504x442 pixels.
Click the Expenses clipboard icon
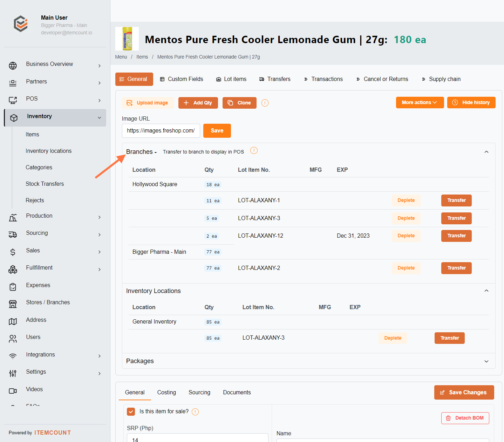13,287
